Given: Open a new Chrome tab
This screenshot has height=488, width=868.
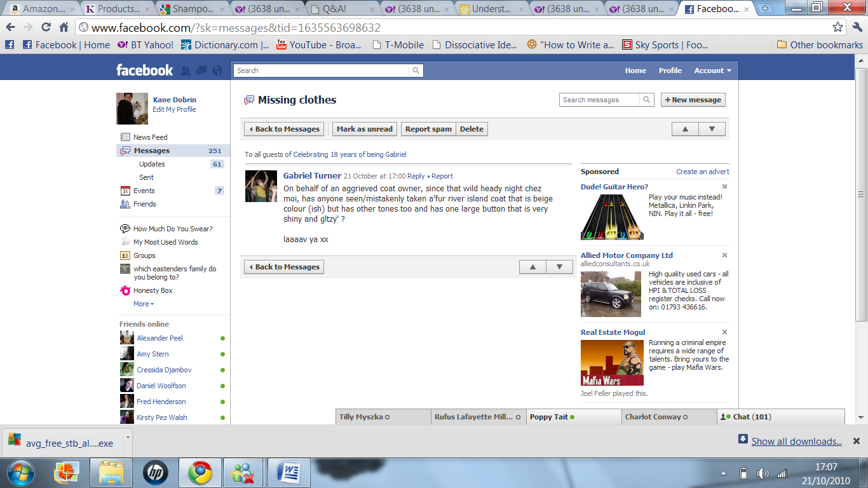Looking at the screenshot, I should pos(765,9).
